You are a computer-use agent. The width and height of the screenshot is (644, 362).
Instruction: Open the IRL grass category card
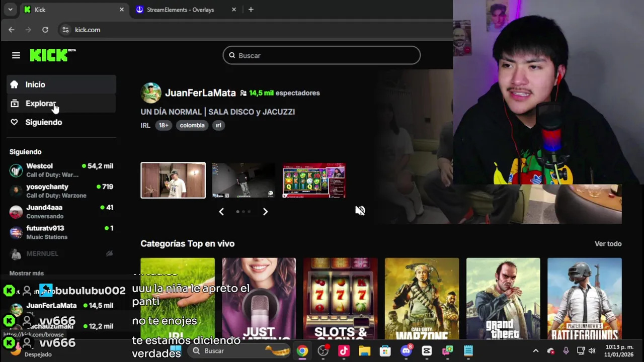pyautogui.click(x=178, y=298)
